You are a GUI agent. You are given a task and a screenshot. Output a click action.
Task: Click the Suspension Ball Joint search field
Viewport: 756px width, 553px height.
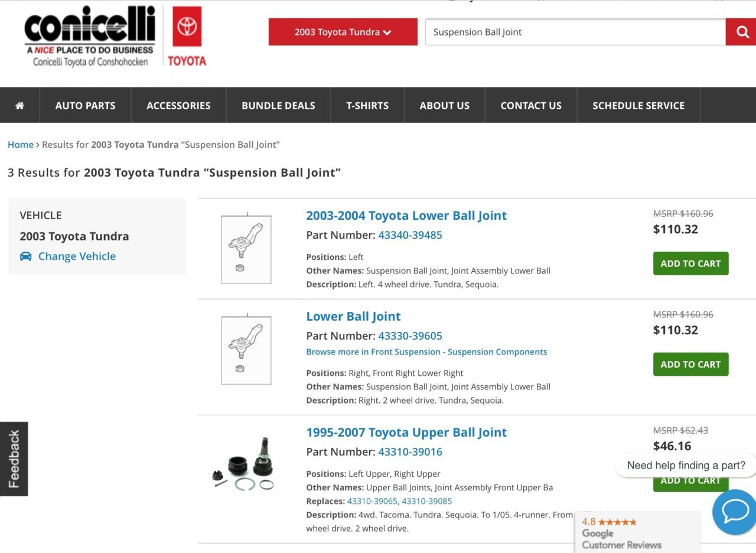[x=575, y=32]
